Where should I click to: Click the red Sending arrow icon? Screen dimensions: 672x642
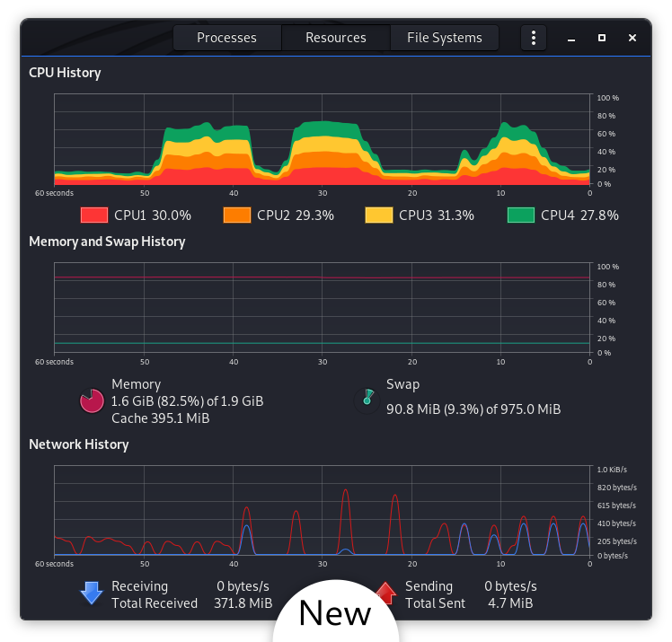386,593
